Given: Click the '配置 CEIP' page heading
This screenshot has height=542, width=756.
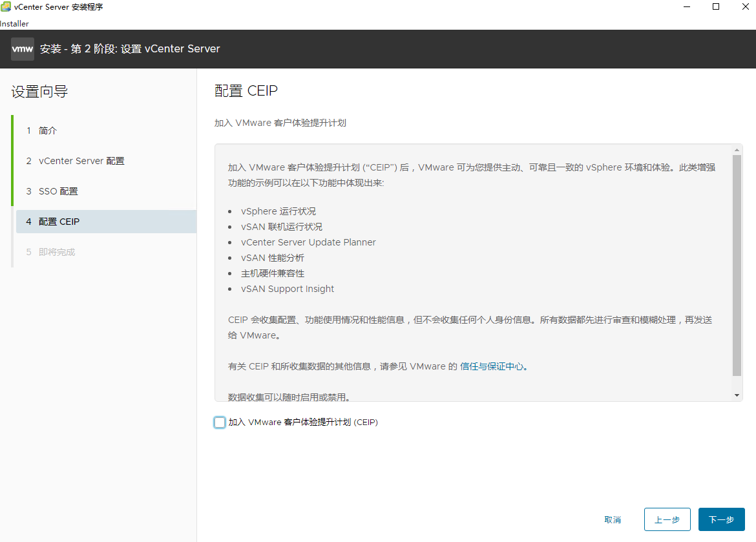Looking at the screenshot, I should [246, 90].
